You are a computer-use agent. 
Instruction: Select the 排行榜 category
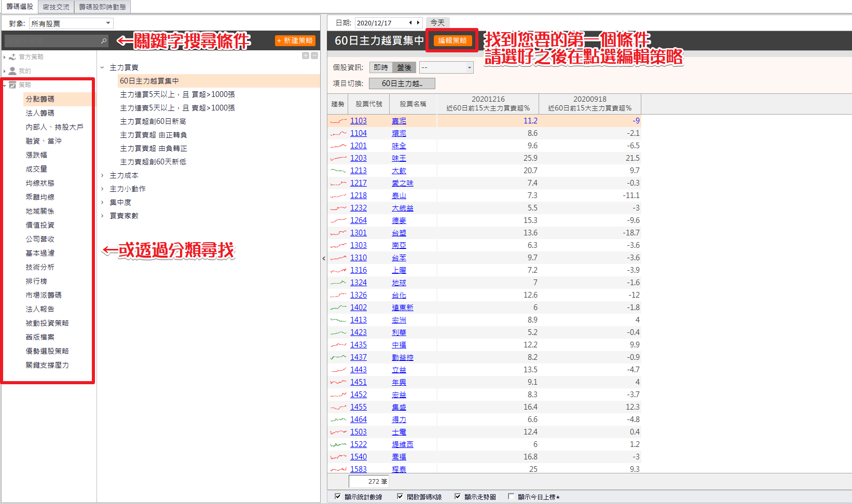36,281
